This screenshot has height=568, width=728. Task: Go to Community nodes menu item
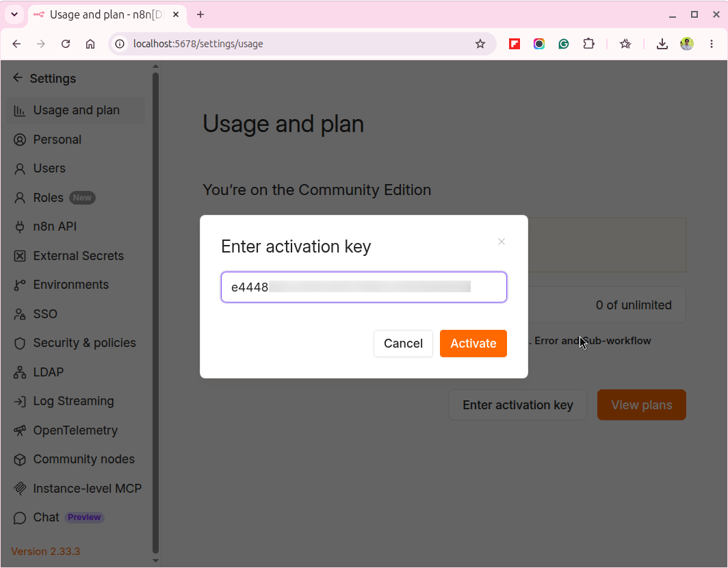76,459
